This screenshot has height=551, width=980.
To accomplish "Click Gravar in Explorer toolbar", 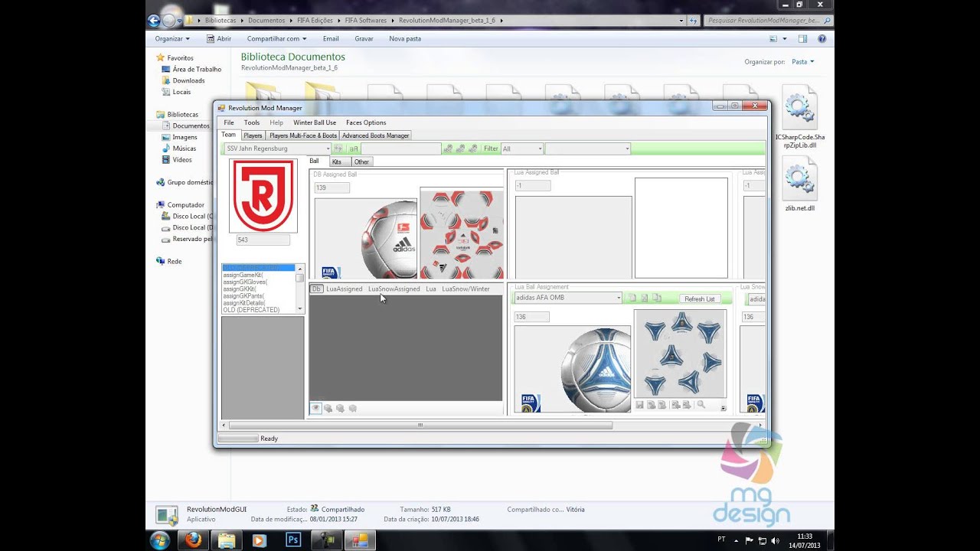I will [x=364, y=38].
